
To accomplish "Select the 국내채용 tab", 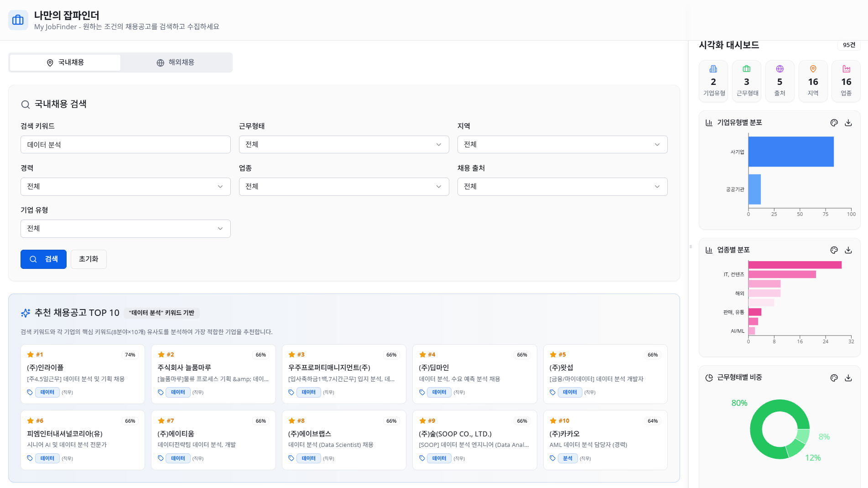I will click(65, 63).
